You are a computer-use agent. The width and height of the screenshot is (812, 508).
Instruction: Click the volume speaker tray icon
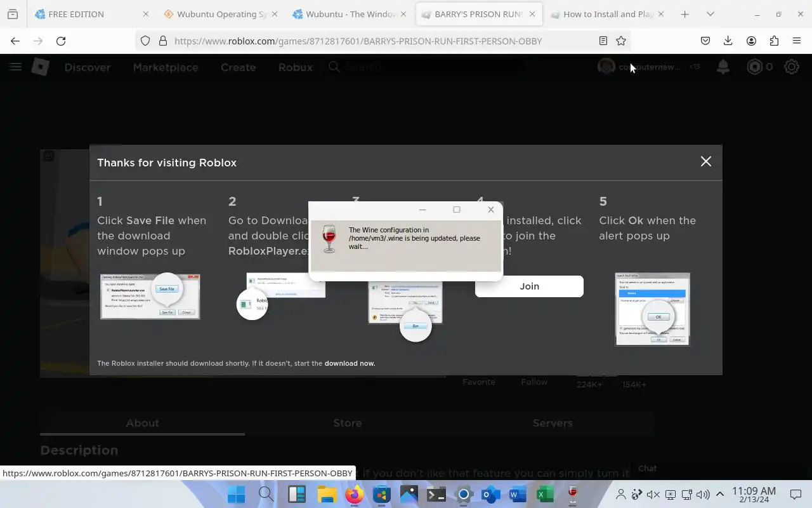(x=703, y=494)
